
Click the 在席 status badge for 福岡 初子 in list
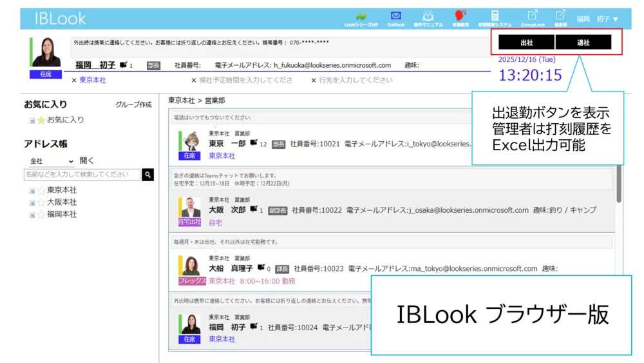(x=189, y=339)
